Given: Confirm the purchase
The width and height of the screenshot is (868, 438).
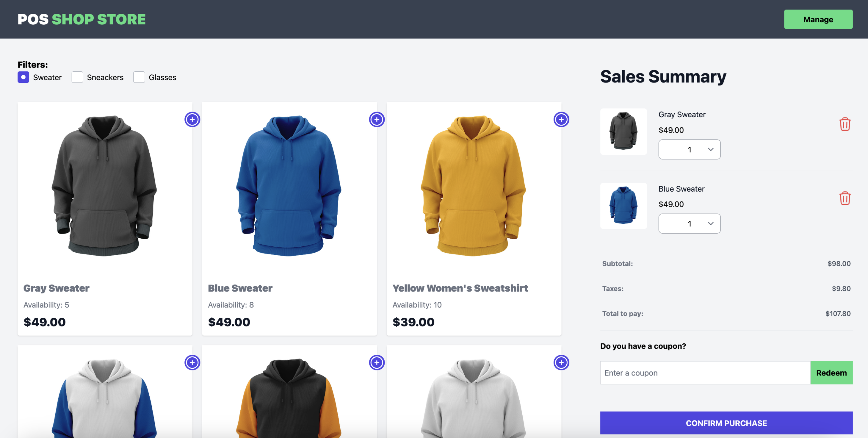Looking at the screenshot, I should [x=726, y=423].
